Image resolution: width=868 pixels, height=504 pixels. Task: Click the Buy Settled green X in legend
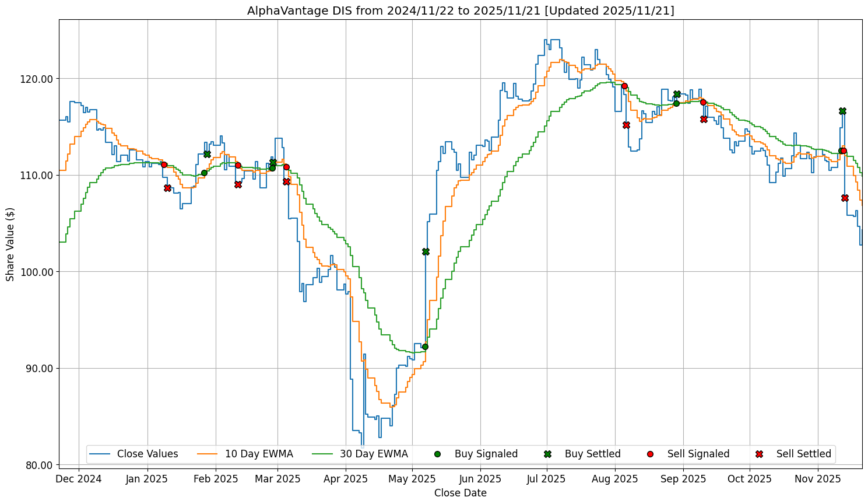click(547, 454)
